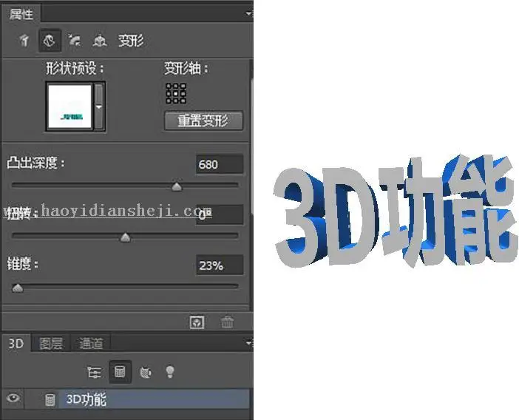
Task: Click the 锥度 slider handle
Action: click(x=17, y=288)
